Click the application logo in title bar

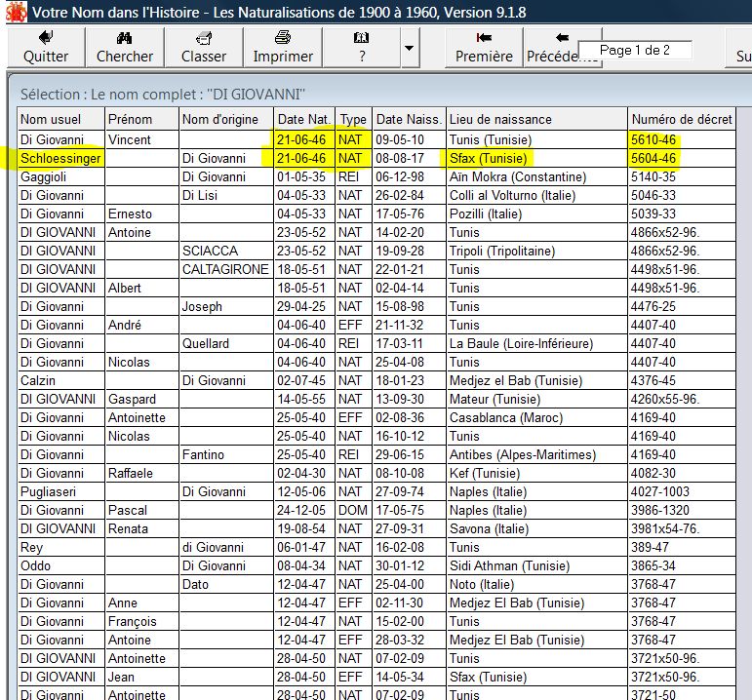coord(16,12)
